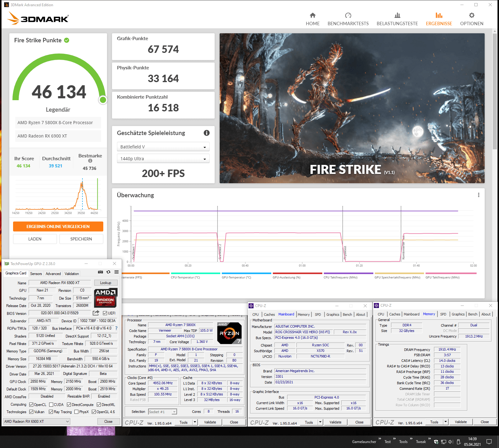This screenshot has width=499, height=448.
Task: Click the 3DMark logo
Action: point(38,18)
